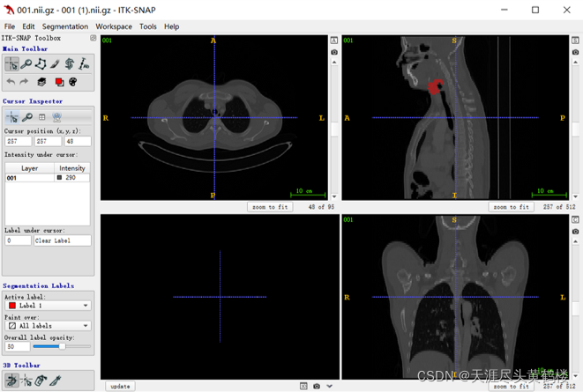
Task: Select the 3D trackball rotation tool
Action: pyautogui.click(x=11, y=381)
